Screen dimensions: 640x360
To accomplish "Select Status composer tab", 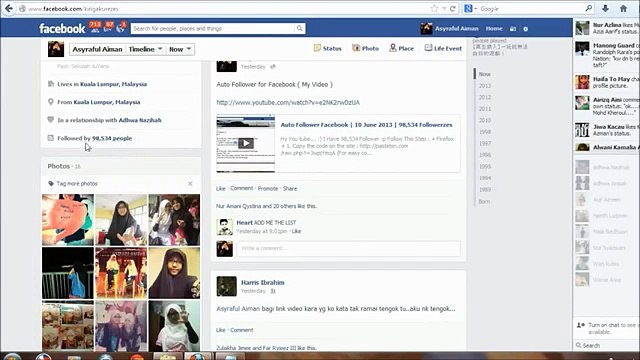I will (x=327, y=48).
